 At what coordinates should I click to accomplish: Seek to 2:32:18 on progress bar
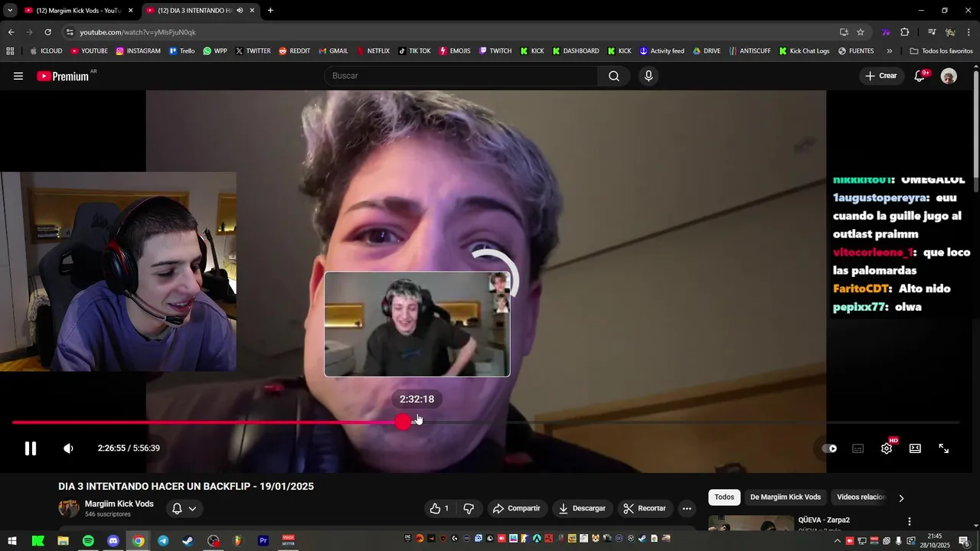[416, 422]
